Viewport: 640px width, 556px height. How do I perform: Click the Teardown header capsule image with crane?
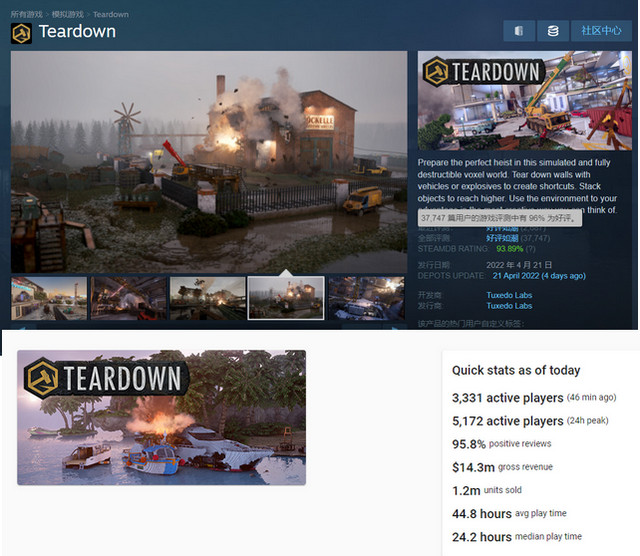point(524,100)
